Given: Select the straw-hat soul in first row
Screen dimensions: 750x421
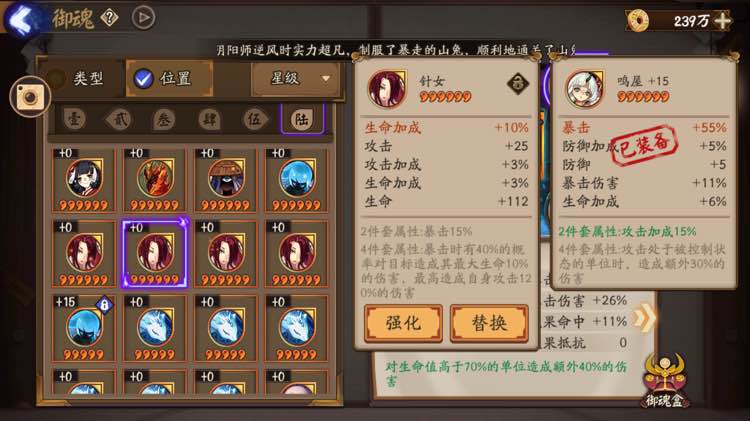Looking at the screenshot, I should 225,179.
